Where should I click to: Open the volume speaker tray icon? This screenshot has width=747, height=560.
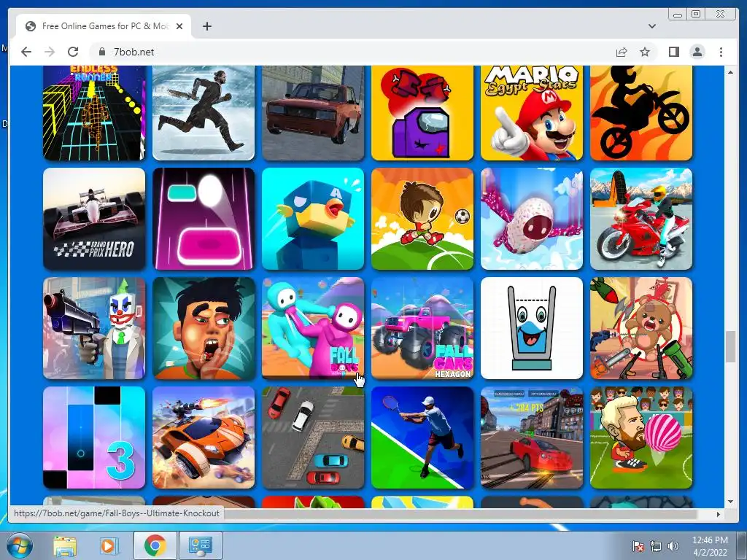tap(673, 546)
